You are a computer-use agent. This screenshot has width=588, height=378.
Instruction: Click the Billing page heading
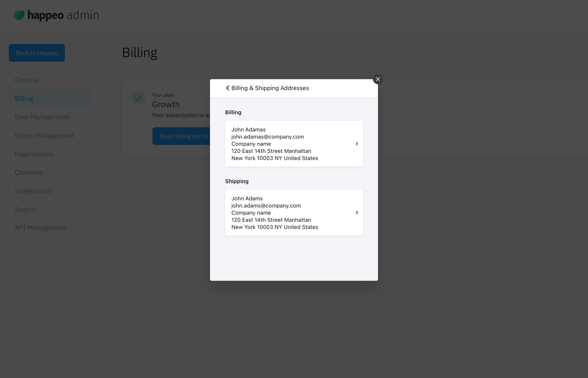(140, 52)
